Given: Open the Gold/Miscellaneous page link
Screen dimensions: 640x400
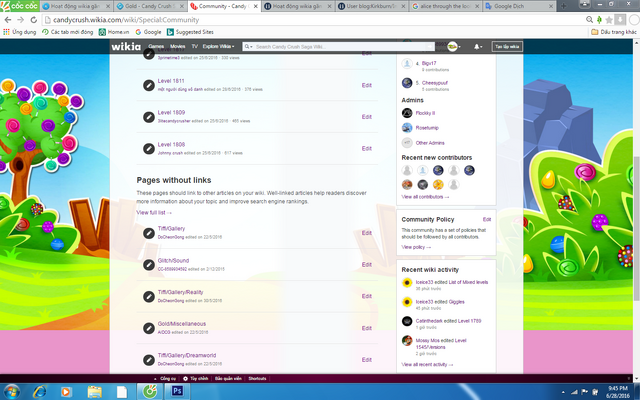Looking at the screenshot, I should (x=182, y=324).
